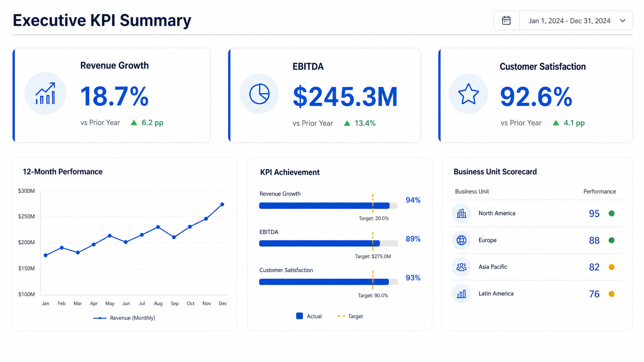Click the Revenue (Monthly) legend line marker
This screenshot has width=644, height=362.
[x=100, y=318]
